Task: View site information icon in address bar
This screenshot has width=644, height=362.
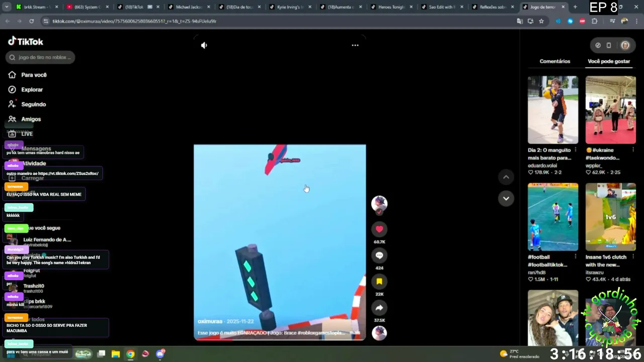Action: coord(46,21)
